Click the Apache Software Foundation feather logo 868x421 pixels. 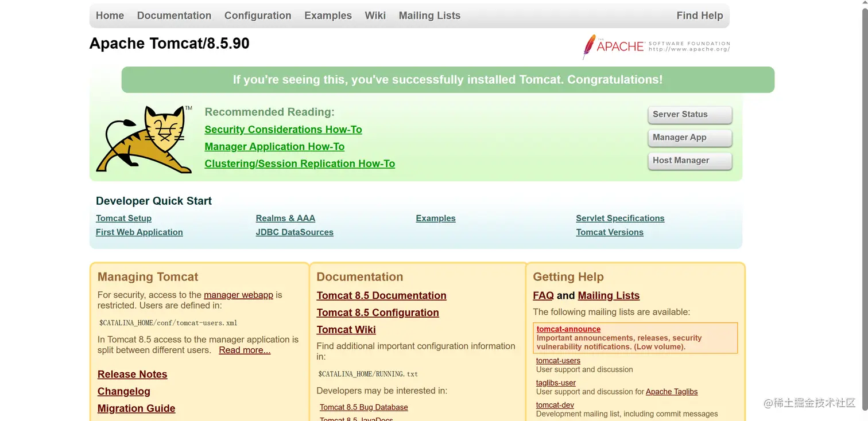[x=656, y=46]
